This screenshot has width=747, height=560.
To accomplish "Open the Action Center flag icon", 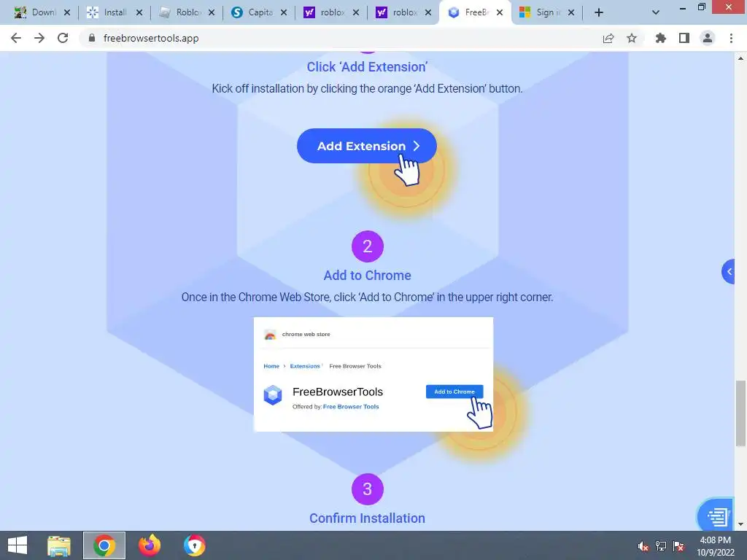I will (x=678, y=546).
